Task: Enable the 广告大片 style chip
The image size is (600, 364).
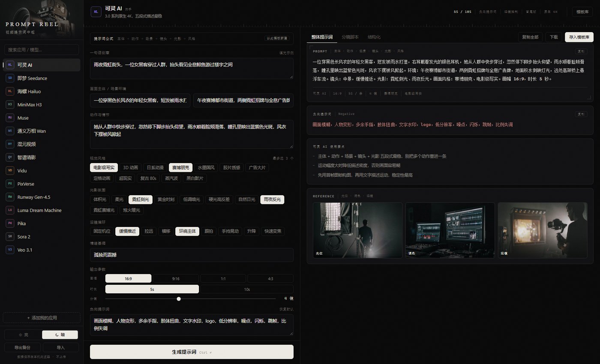Action: (258, 167)
